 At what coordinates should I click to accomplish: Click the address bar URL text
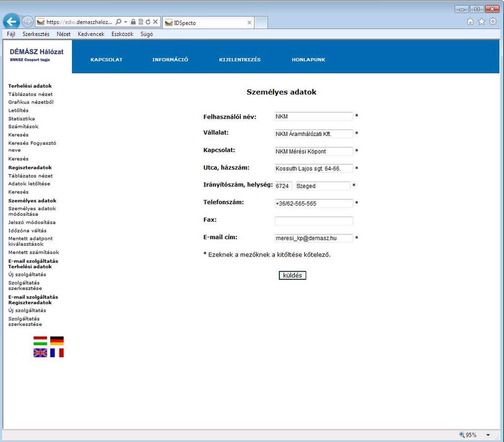pos(79,22)
